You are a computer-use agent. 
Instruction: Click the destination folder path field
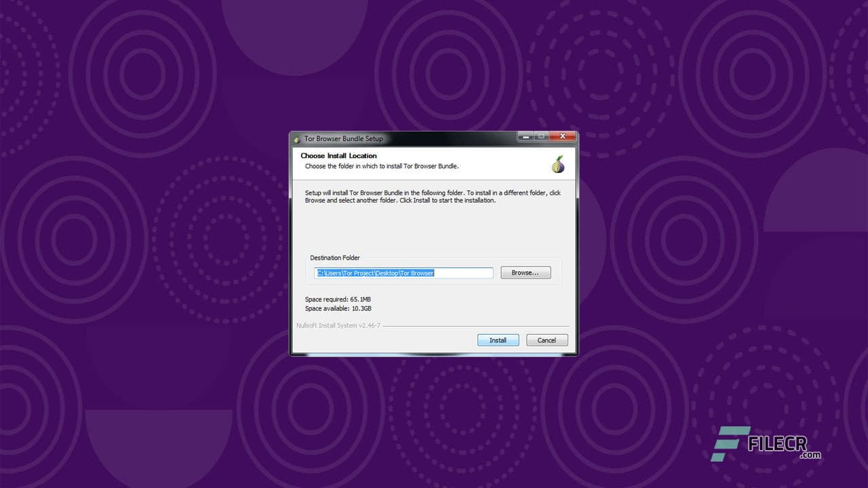[403, 272]
